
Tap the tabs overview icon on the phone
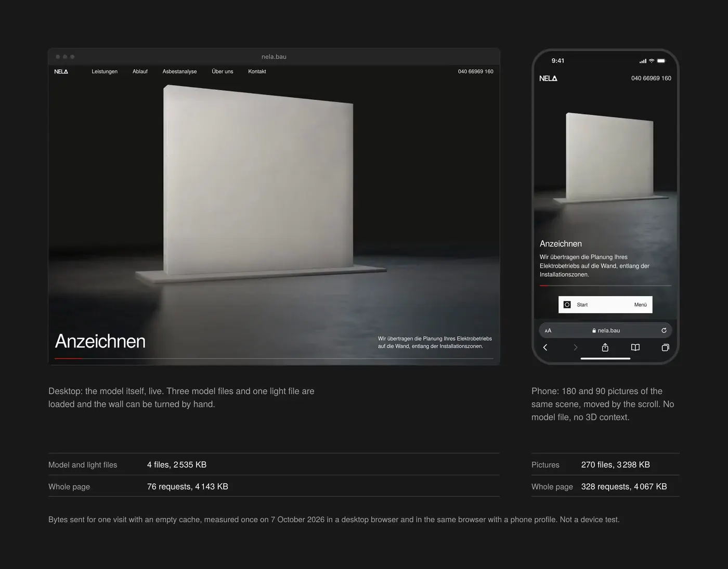click(665, 347)
